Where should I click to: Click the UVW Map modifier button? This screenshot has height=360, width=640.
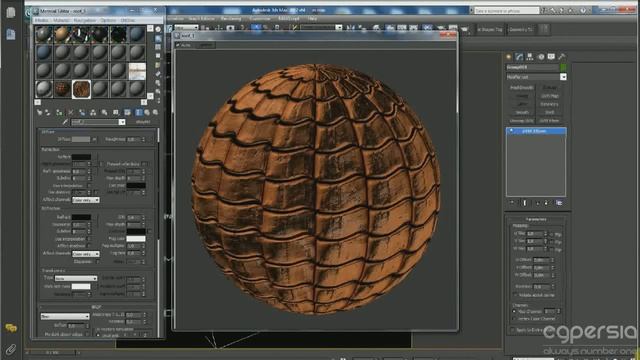549,96
